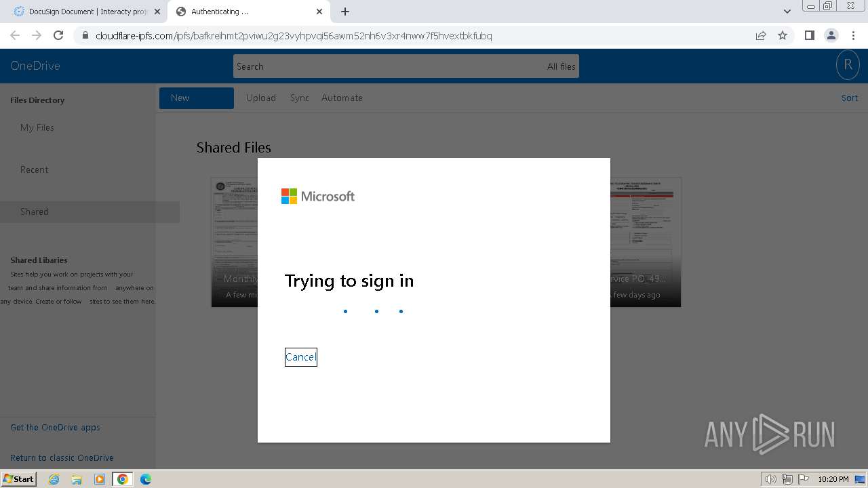Click the Action Center flag icon
This screenshot has width=868, height=488.
[804, 479]
